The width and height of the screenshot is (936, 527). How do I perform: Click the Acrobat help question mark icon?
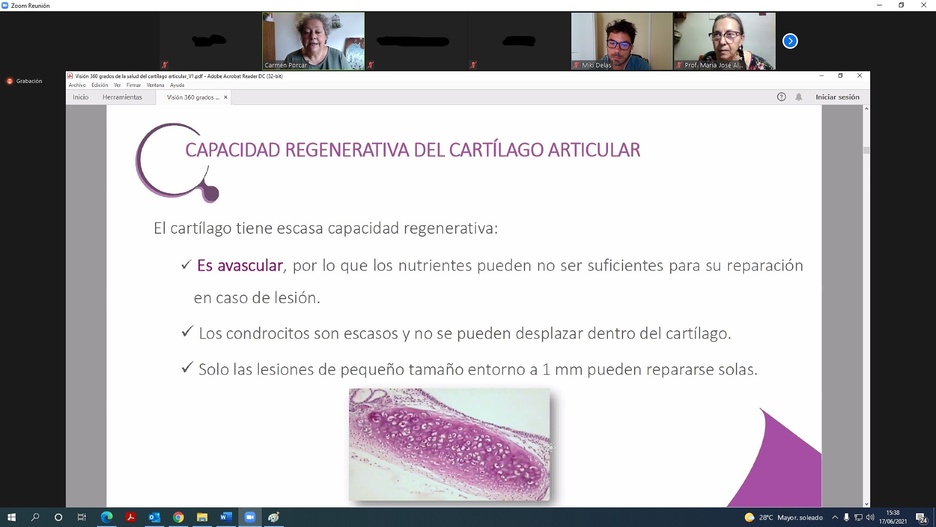click(x=781, y=97)
